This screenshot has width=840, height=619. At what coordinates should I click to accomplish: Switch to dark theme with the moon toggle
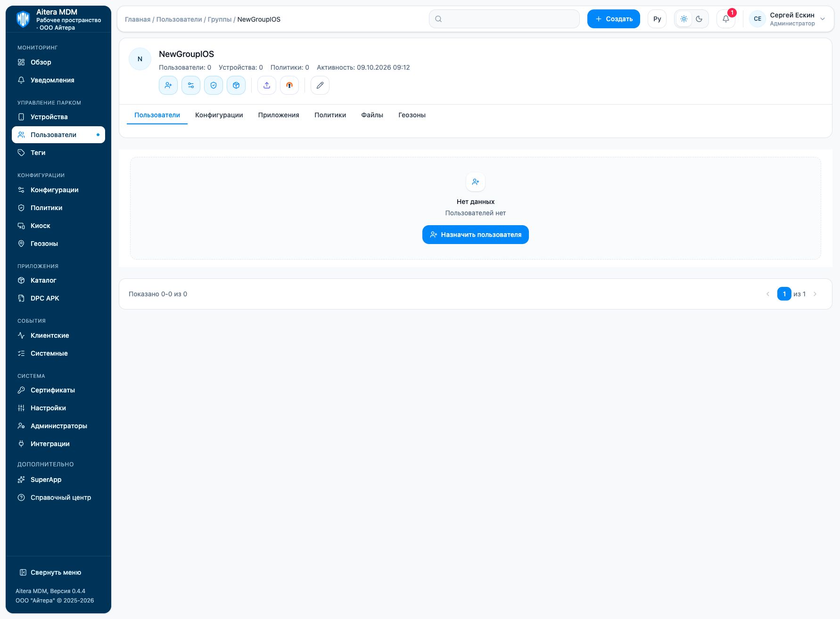[699, 19]
